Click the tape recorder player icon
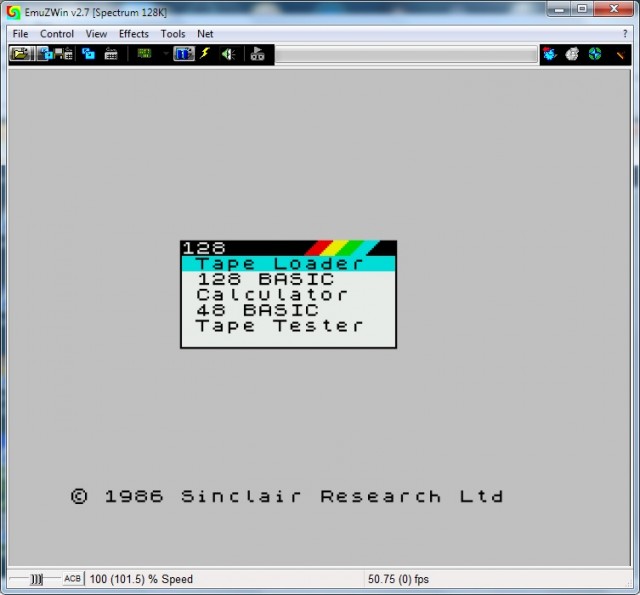Screen dimensions: 640x595 257,54
